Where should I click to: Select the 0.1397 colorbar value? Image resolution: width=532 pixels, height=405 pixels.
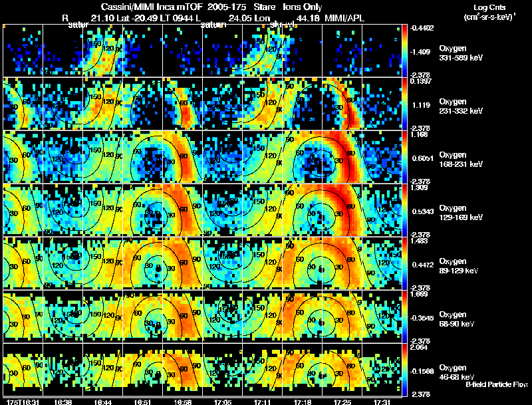pos(421,81)
